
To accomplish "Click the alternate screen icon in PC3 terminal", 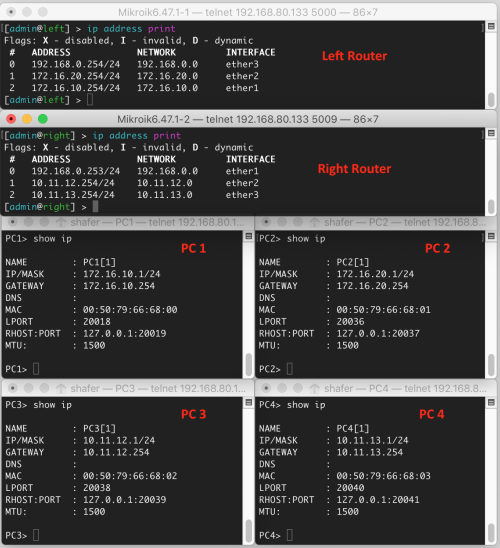I will 249,402.
